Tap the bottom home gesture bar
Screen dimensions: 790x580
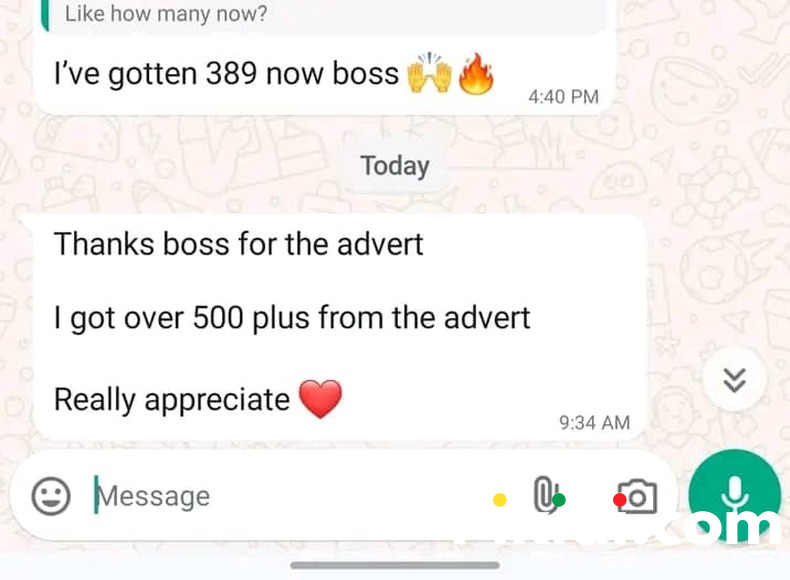395,565
